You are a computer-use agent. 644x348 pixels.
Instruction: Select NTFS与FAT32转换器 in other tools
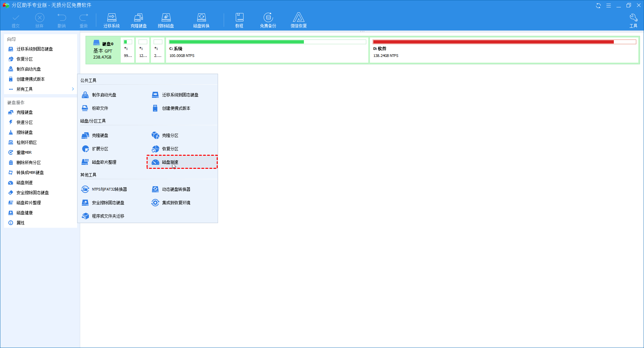(109, 189)
